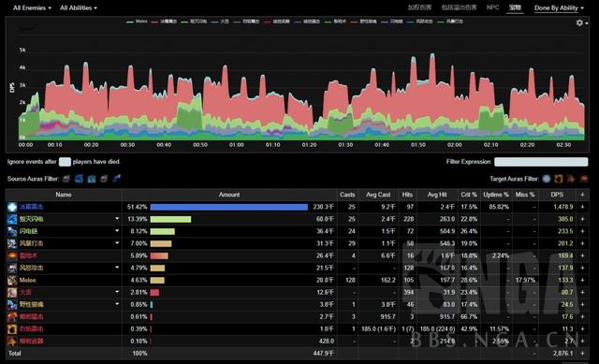Click the ability icon in the 0.61% row
The height and width of the screenshot is (364, 599).
pos(12,316)
